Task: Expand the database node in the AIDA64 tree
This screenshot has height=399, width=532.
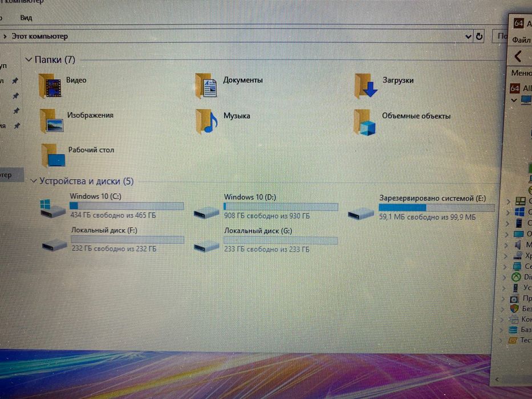Action: click(x=502, y=330)
